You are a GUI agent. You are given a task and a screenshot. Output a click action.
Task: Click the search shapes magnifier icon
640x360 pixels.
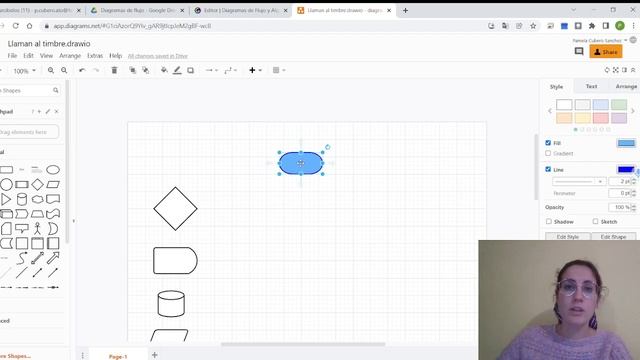(56, 90)
